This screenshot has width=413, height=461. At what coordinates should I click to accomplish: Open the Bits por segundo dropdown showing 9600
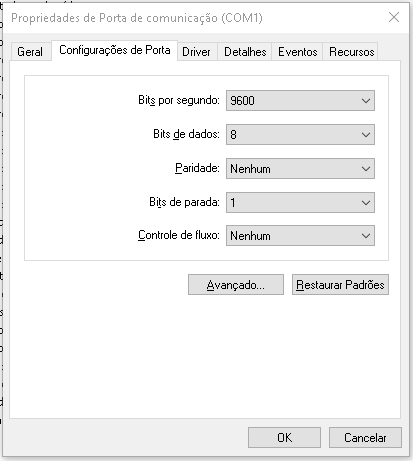[300, 100]
